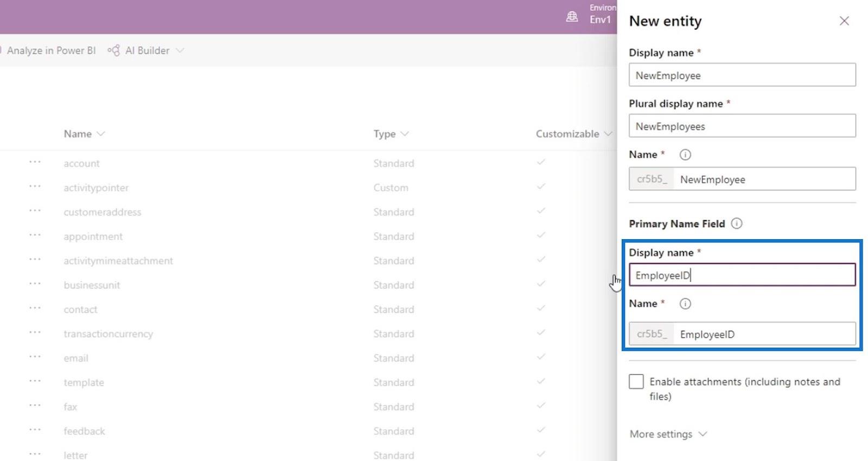The width and height of the screenshot is (868, 461).
Task: Open more options for template row
Action: [35, 381]
